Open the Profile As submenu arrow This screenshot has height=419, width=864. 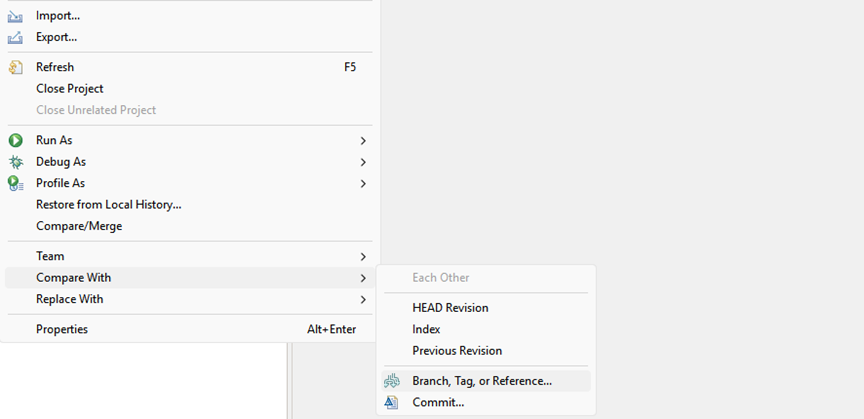pyautogui.click(x=363, y=184)
